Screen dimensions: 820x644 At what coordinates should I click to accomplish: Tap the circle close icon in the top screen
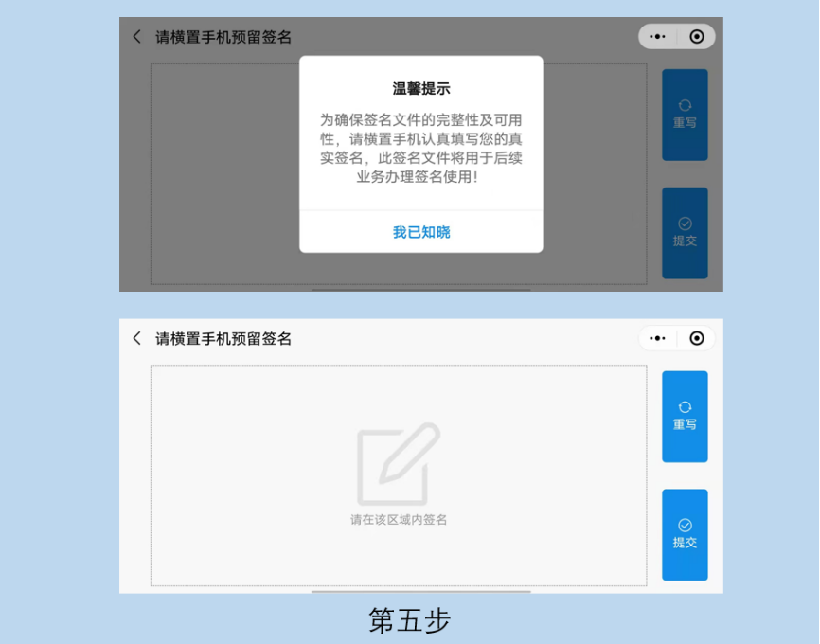click(x=697, y=37)
